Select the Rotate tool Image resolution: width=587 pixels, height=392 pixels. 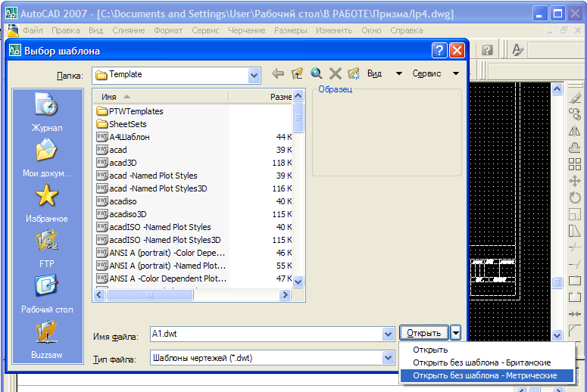575,198
